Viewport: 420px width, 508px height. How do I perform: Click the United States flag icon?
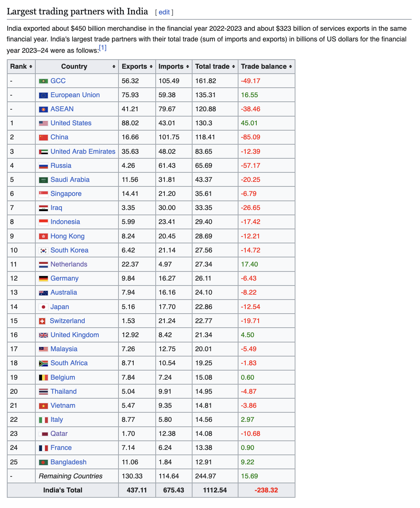click(x=44, y=123)
